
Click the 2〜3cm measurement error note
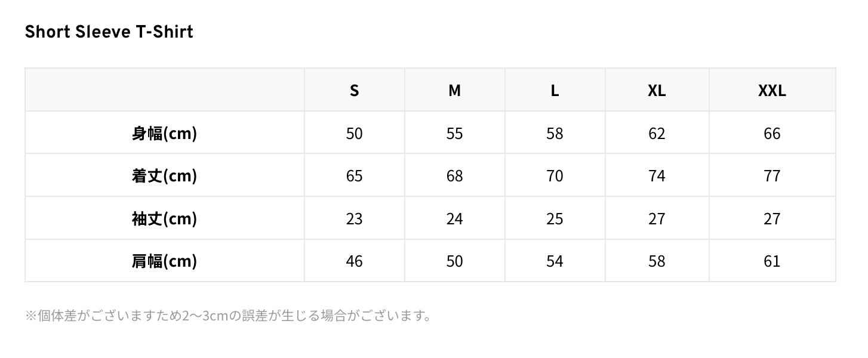[228, 315]
